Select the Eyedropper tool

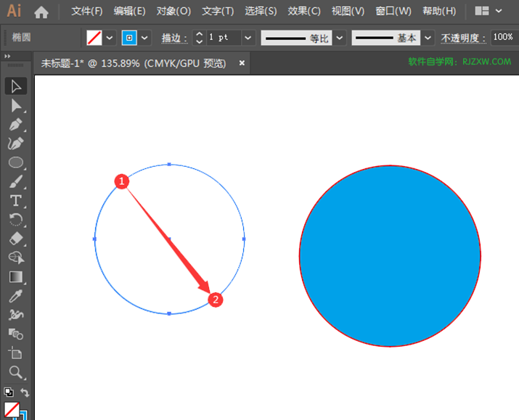click(15, 296)
